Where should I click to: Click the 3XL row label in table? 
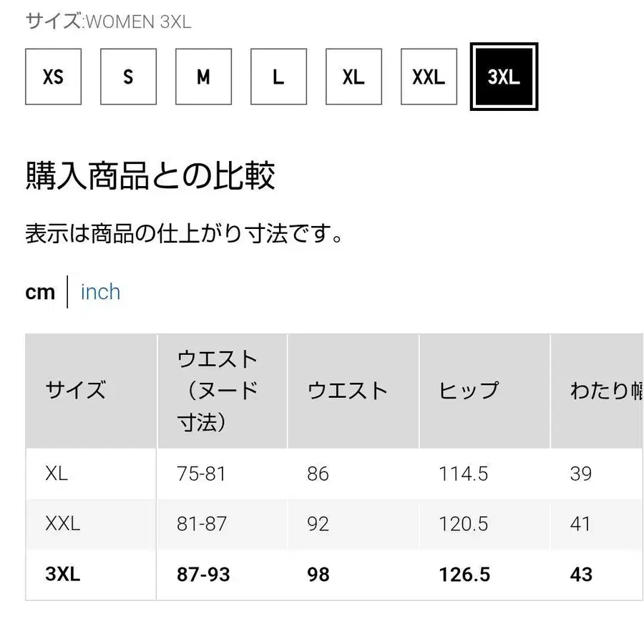click(63, 574)
